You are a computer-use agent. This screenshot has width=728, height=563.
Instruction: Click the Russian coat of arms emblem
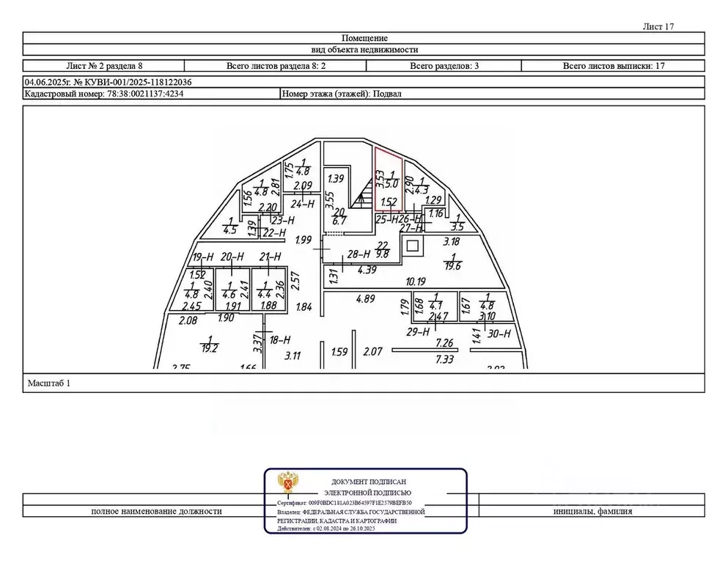click(x=287, y=485)
